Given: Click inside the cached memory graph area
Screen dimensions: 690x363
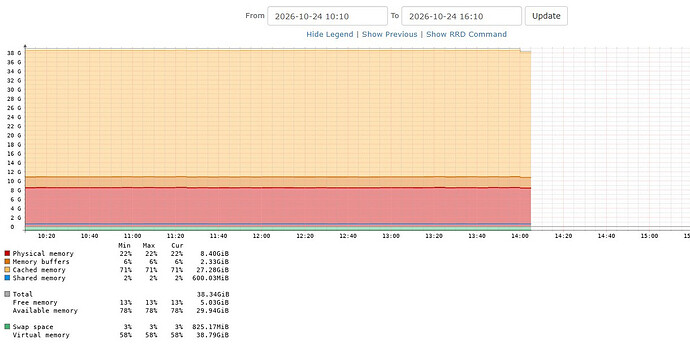Looking at the screenshot, I should pos(277,112).
